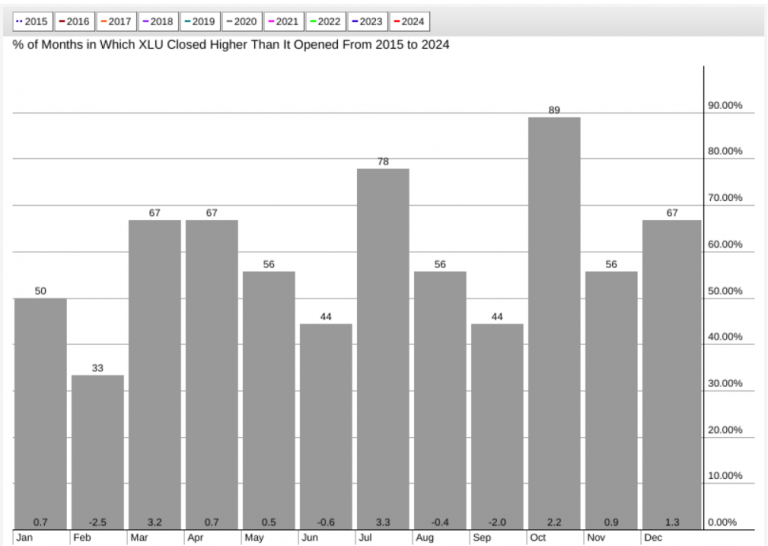Select the May bar in the chart
This screenshot has width=768, height=546.
pos(269,401)
